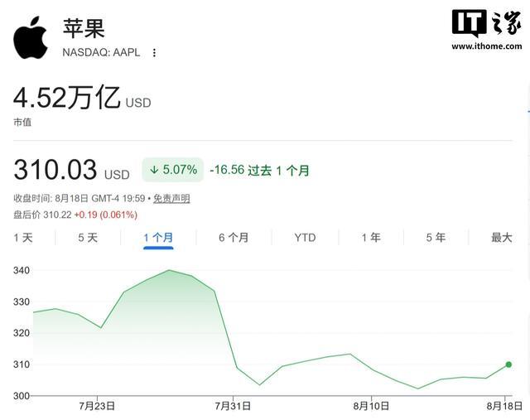
Task: Click the 340 y-axis label
Action: [x=22, y=271]
